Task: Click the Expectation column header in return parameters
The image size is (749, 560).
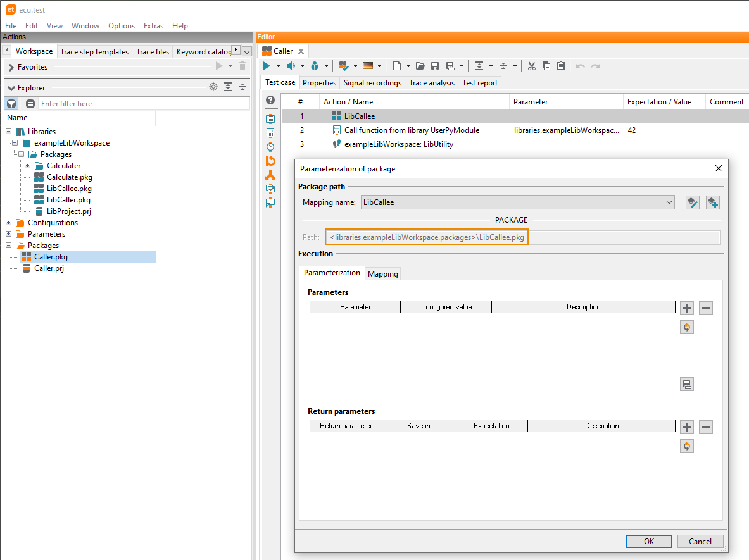Action: click(x=491, y=426)
